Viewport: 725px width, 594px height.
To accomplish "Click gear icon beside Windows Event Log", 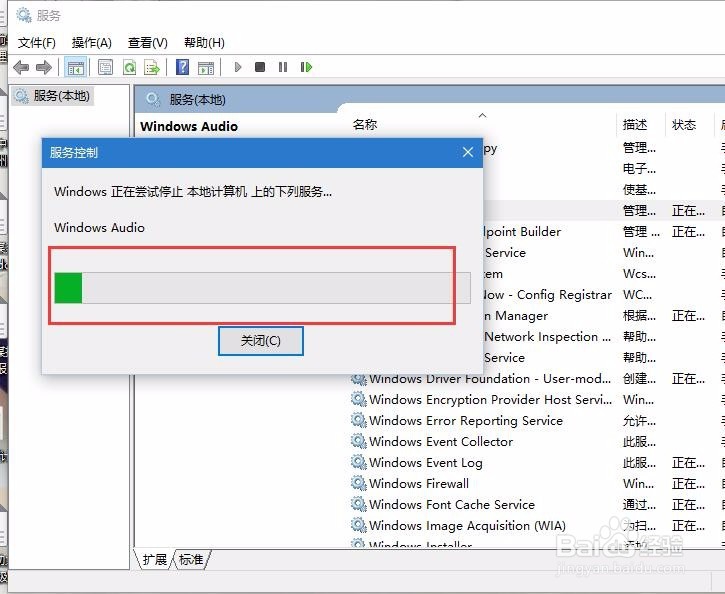I will [358, 462].
